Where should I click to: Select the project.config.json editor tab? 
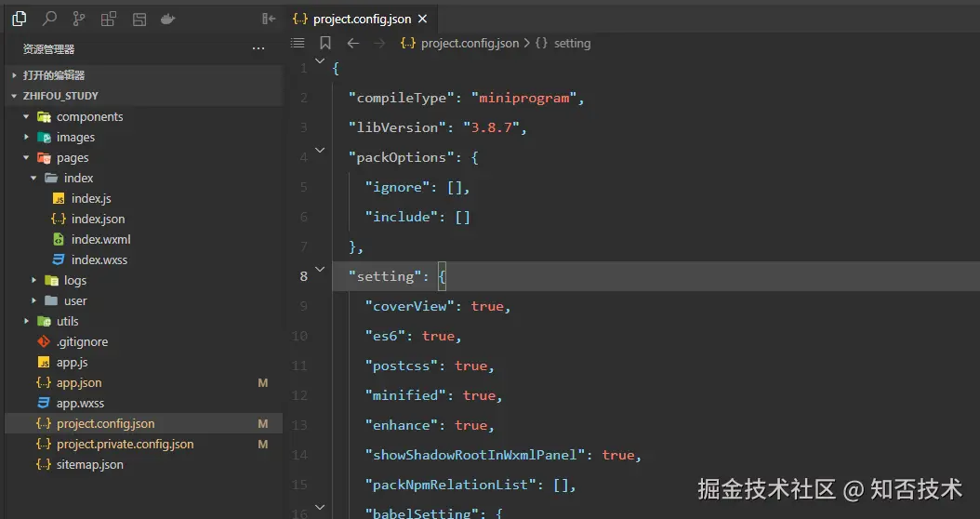362,19
